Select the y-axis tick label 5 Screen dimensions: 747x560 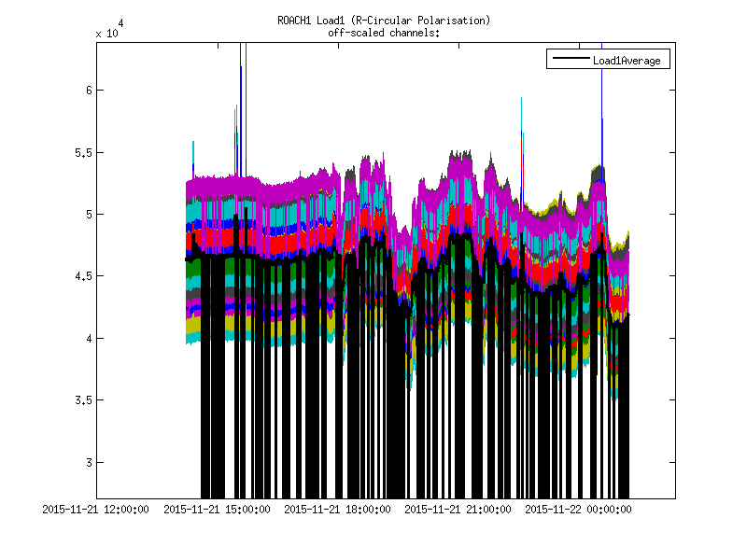click(85, 215)
